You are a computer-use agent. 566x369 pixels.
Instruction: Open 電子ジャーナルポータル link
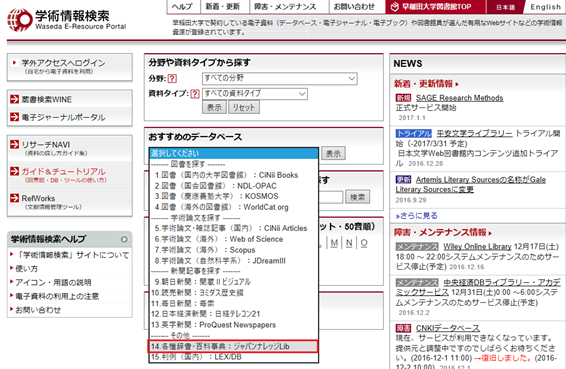coord(64,117)
